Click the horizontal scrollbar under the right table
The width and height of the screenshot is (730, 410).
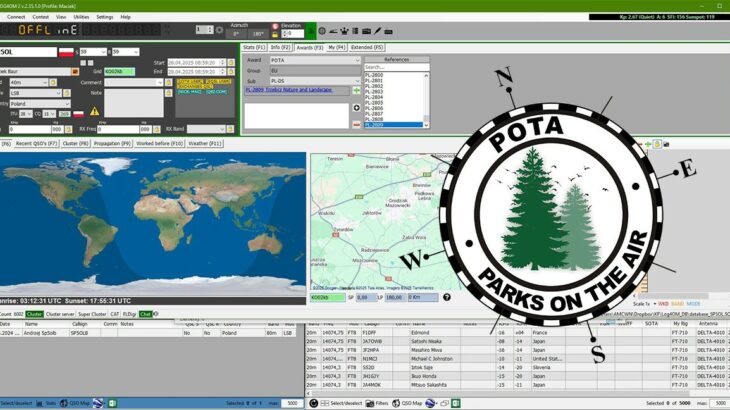(517, 393)
